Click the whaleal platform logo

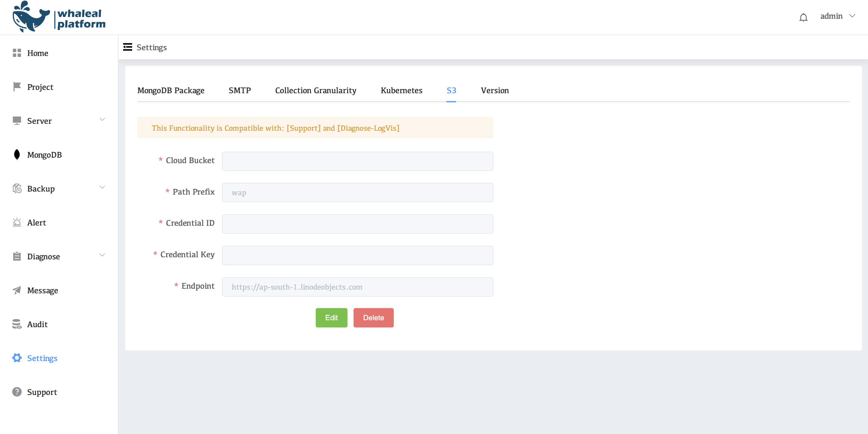(x=59, y=17)
